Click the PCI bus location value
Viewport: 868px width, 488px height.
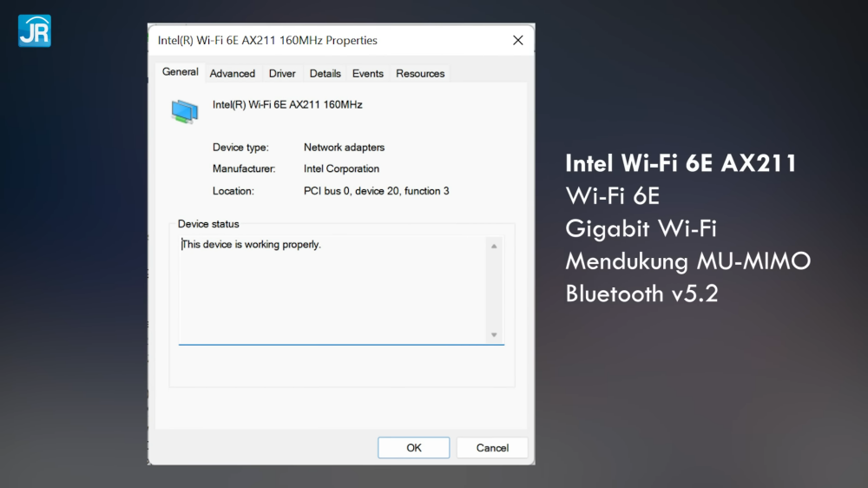[x=376, y=191]
